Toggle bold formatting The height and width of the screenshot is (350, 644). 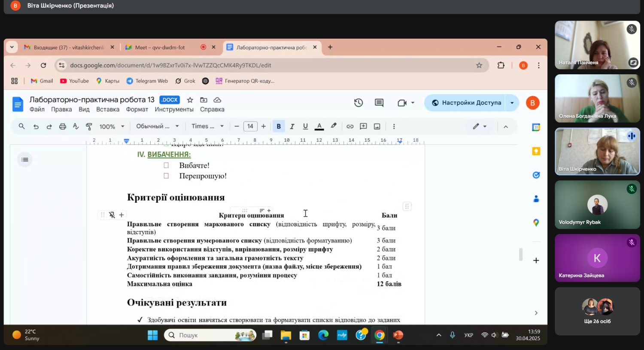click(x=279, y=126)
